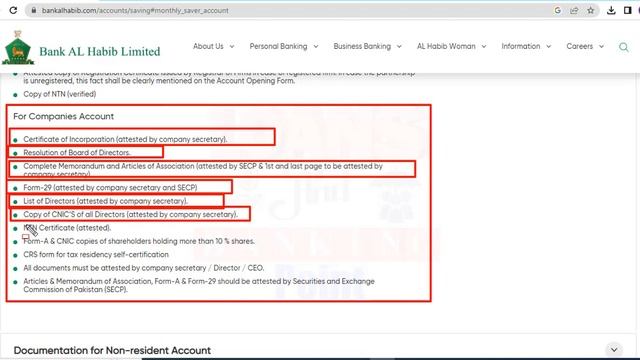Expand Documentation for Non-resident Account chevron
The height and width of the screenshot is (360, 640).
614,350
